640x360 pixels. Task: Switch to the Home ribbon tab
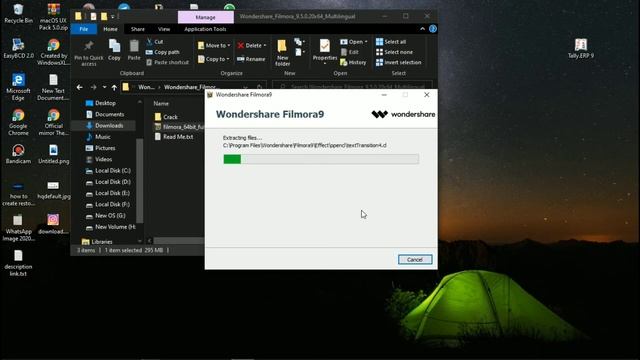pos(110,29)
